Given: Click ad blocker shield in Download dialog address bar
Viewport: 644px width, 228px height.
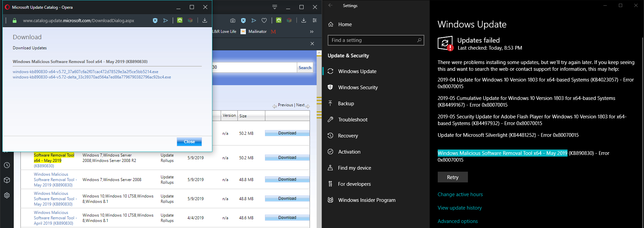Looking at the screenshot, I should 155,20.
